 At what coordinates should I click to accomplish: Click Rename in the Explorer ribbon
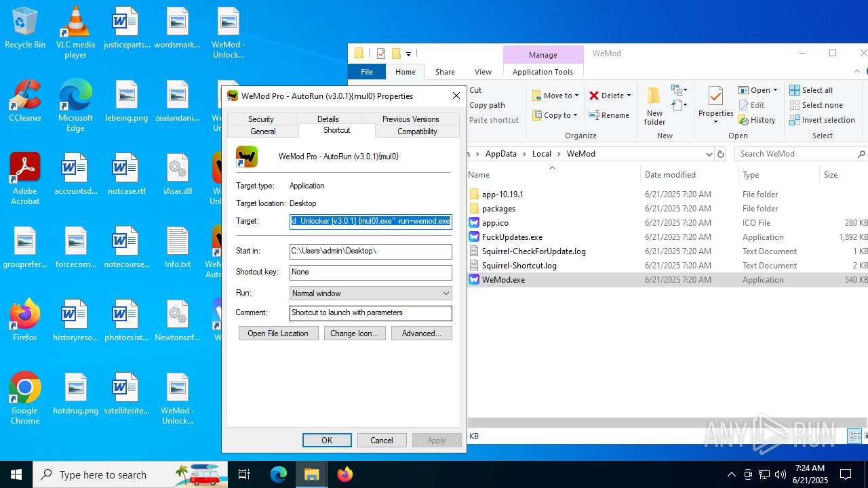click(609, 115)
